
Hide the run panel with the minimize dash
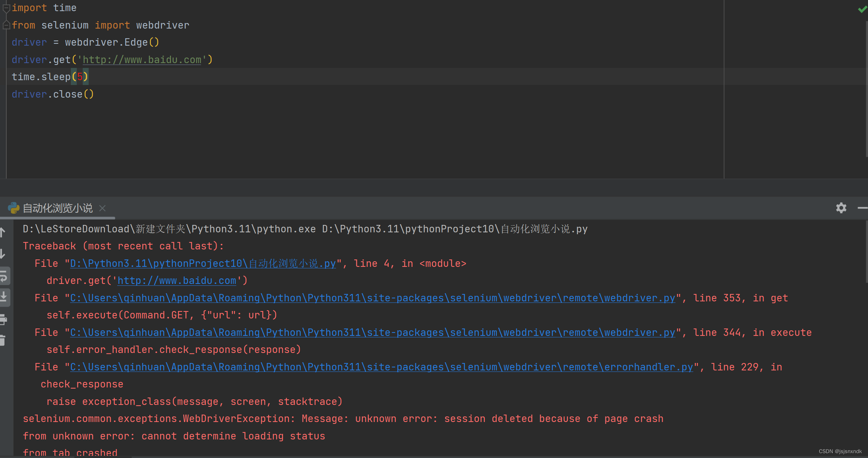coord(862,208)
